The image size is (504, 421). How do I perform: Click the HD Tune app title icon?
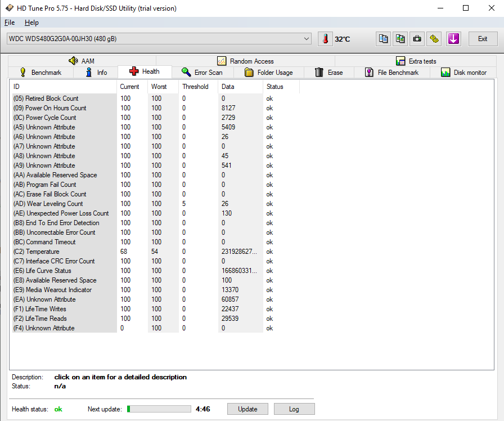click(x=10, y=8)
